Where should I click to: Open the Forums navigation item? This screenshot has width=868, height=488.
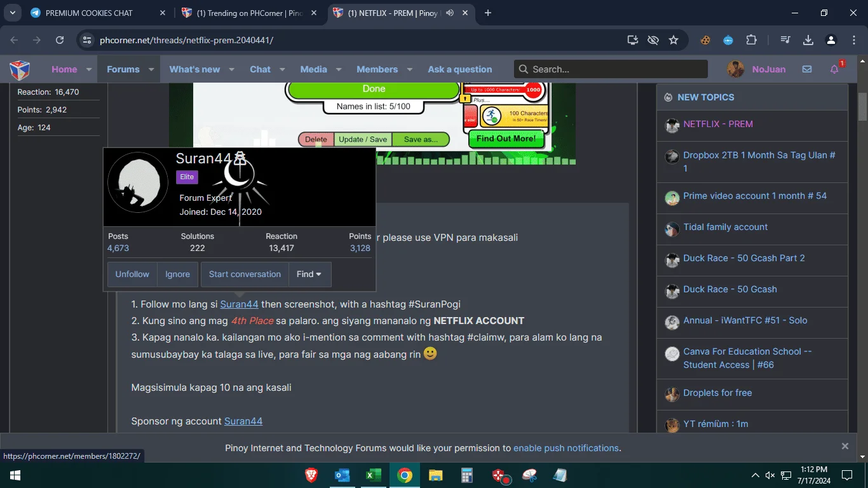tap(123, 69)
